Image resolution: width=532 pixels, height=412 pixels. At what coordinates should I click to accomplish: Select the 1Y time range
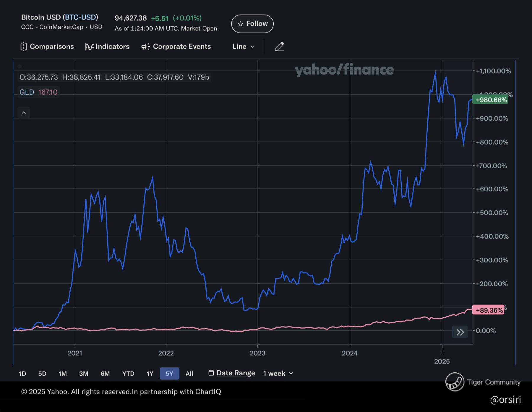(150, 374)
